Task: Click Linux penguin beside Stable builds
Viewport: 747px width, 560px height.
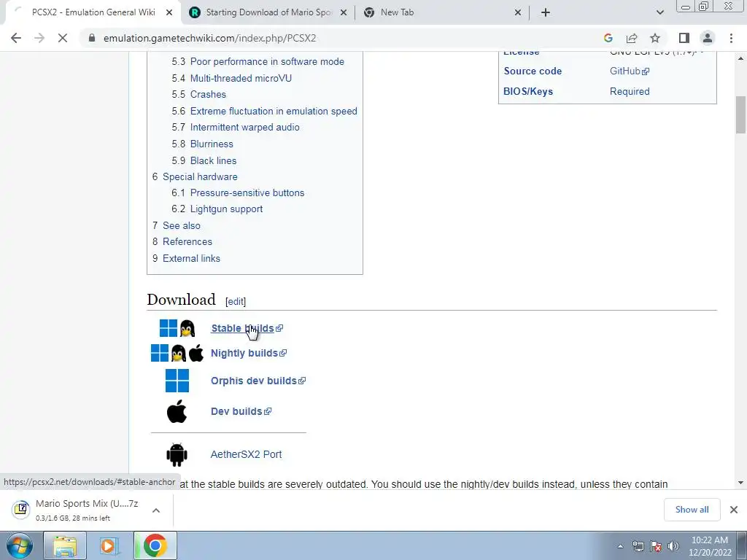Action: (187, 328)
